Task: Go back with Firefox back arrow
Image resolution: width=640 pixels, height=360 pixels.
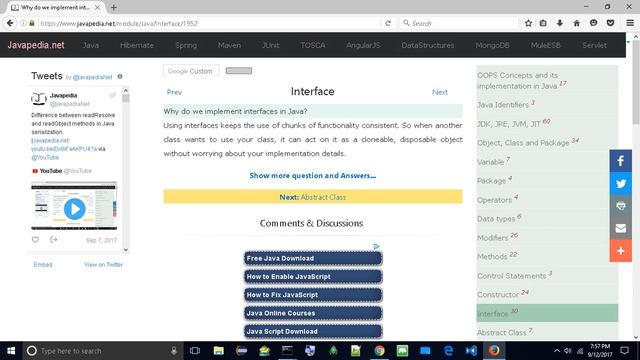Action: click(10, 23)
